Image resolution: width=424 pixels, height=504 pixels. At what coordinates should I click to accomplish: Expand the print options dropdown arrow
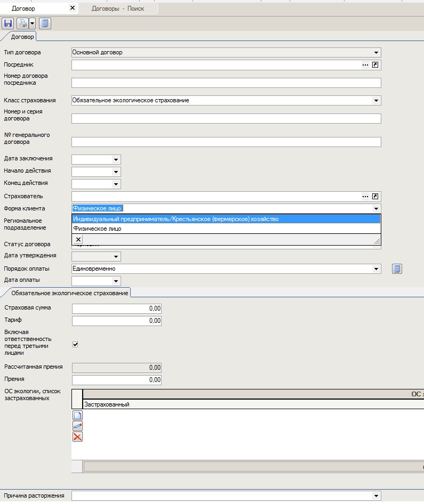coord(32,23)
